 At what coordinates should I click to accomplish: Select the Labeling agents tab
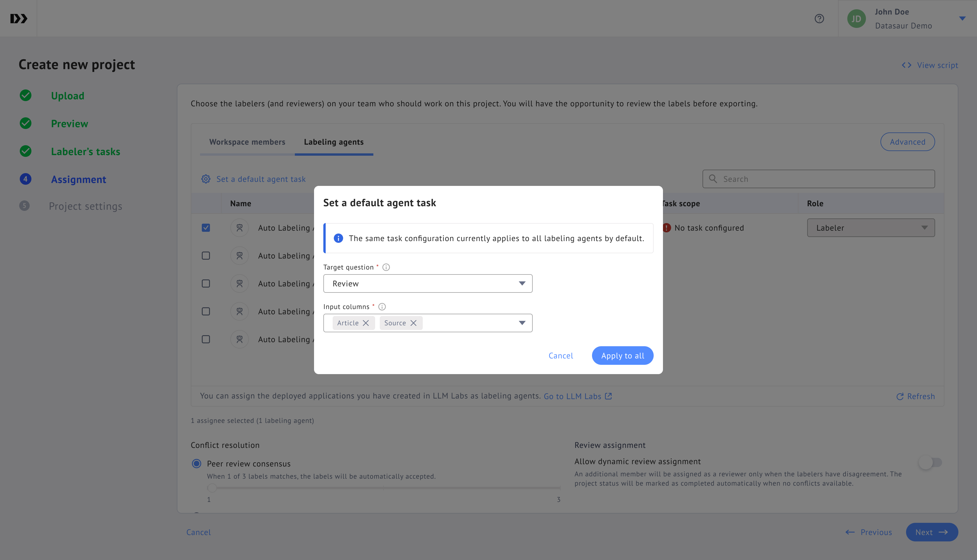(333, 142)
